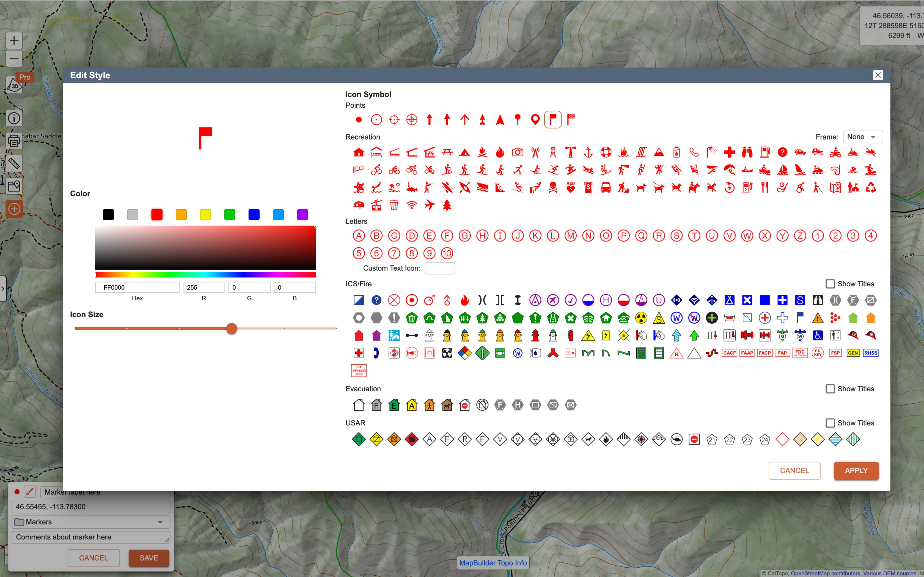Select the airplane recreation icon
This screenshot has height=577, width=924.
click(x=429, y=205)
